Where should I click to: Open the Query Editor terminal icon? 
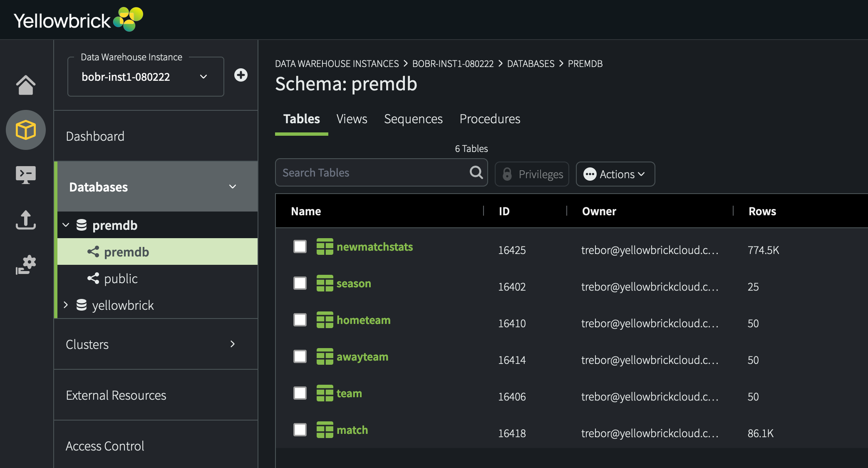coord(26,175)
